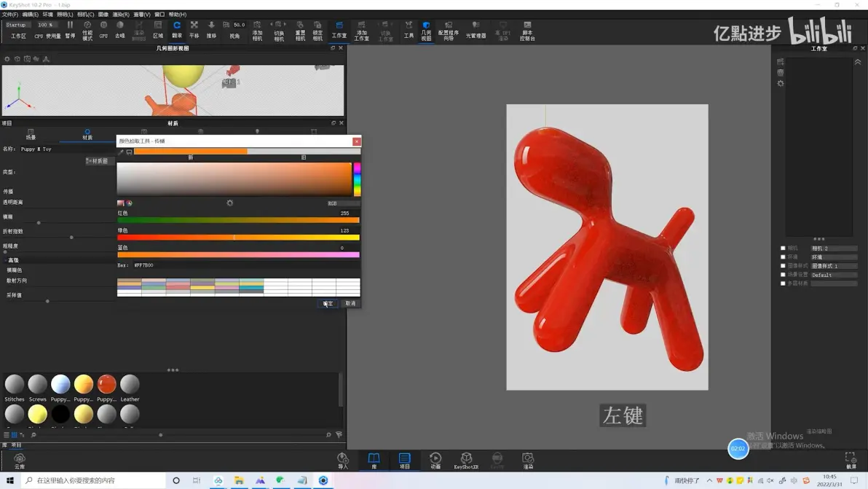Open the color picker gear settings
Viewport: 868px width, 489px height.
(x=229, y=203)
